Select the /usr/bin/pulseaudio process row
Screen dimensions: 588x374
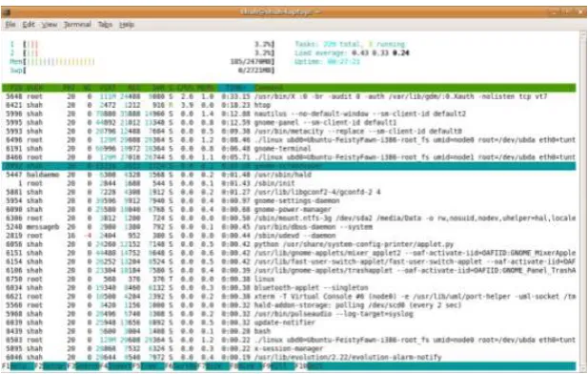pyautogui.click(x=289, y=314)
